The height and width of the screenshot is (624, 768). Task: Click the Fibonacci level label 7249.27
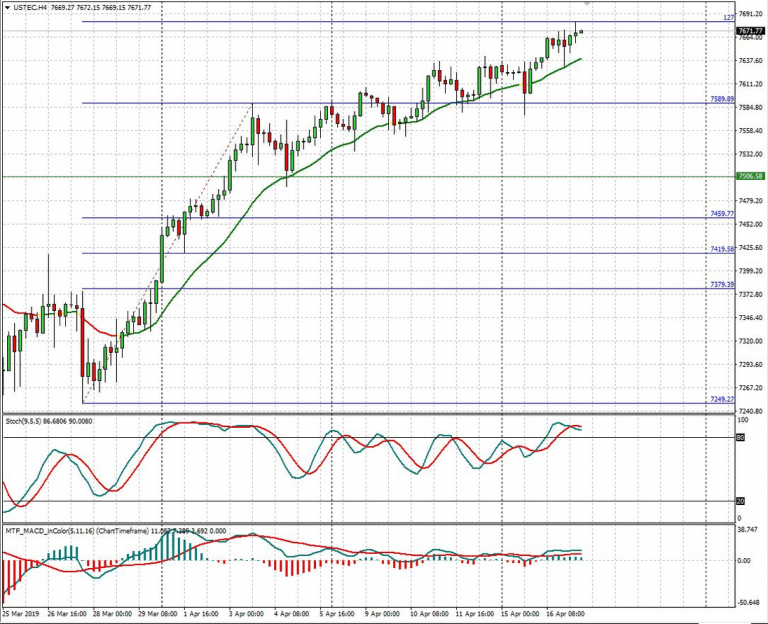click(x=722, y=399)
